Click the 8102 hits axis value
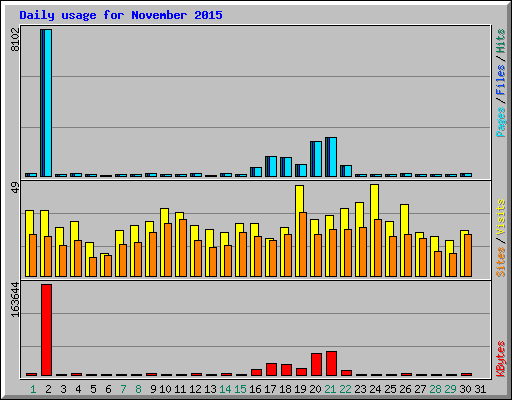The height and width of the screenshot is (400, 512). tap(15, 39)
